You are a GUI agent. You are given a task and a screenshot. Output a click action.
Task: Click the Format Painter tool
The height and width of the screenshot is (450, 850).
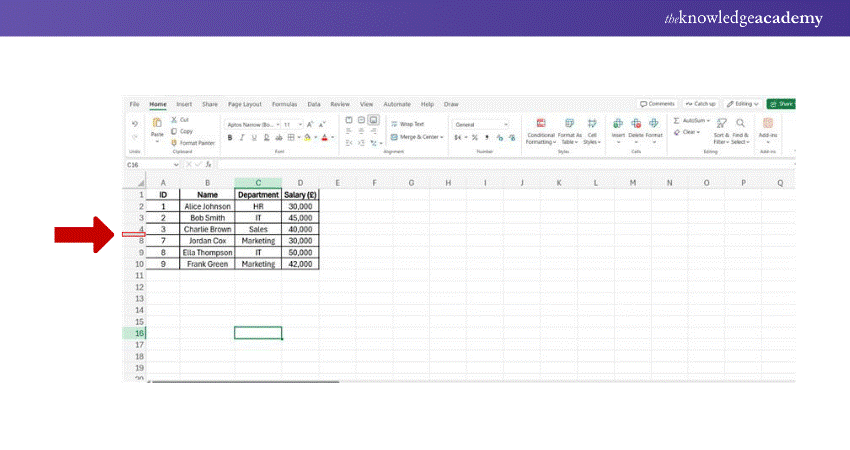click(x=192, y=143)
